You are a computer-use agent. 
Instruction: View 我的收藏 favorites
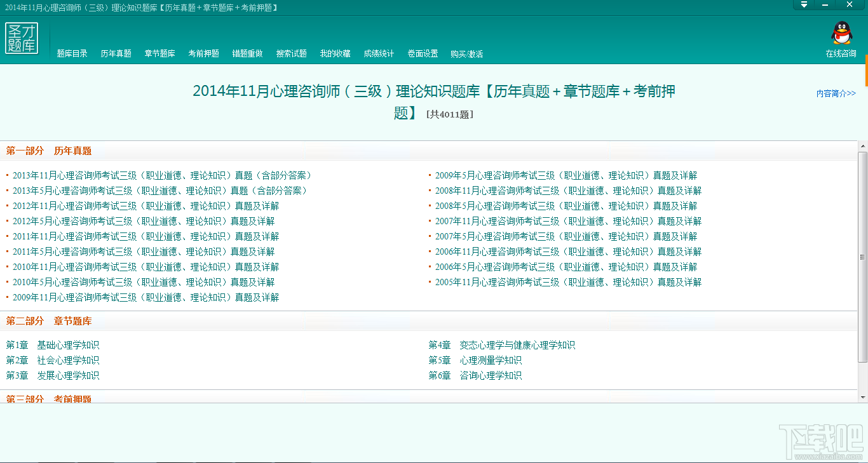tap(336, 54)
